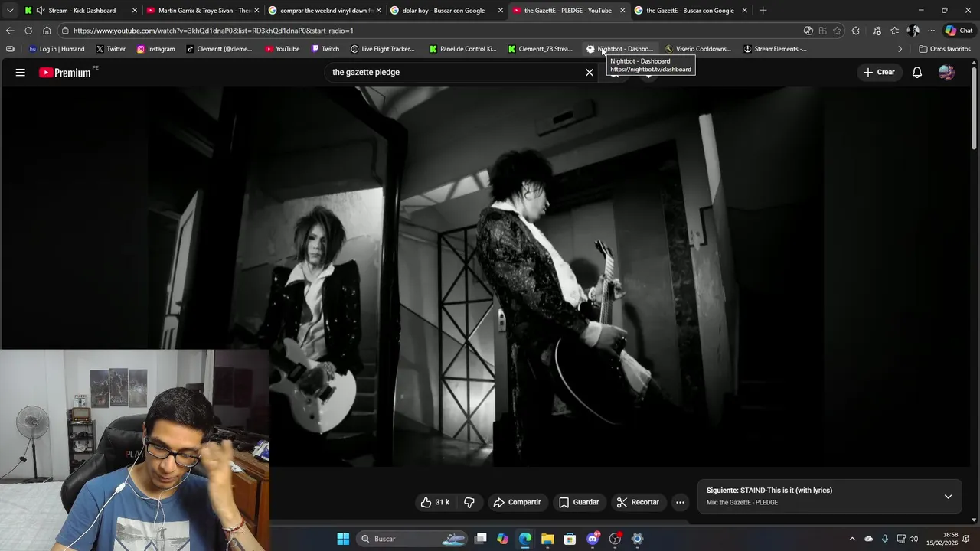The width and height of the screenshot is (980, 551).
Task: Close the PLEDGE YouTube tab
Action: pos(622,11)
